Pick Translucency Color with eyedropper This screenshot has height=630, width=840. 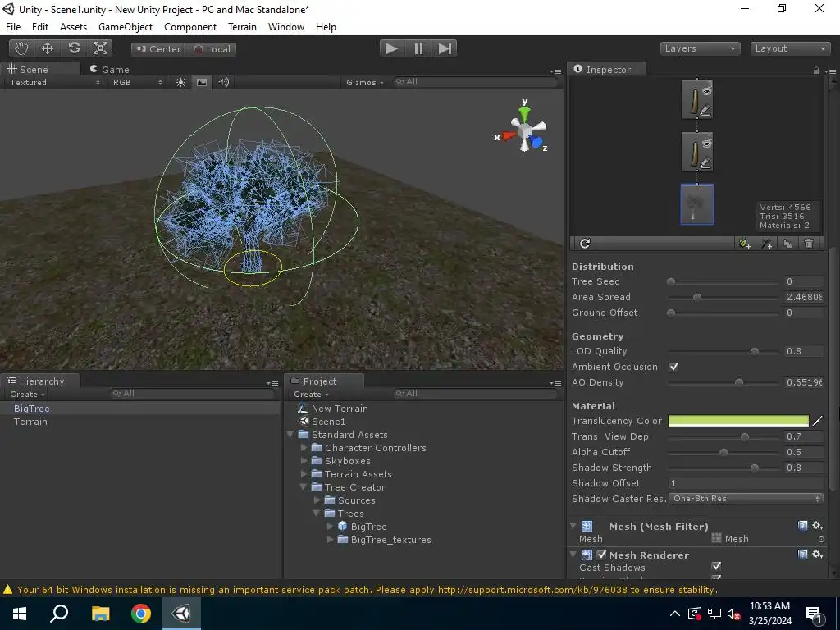tap(818, 421)
